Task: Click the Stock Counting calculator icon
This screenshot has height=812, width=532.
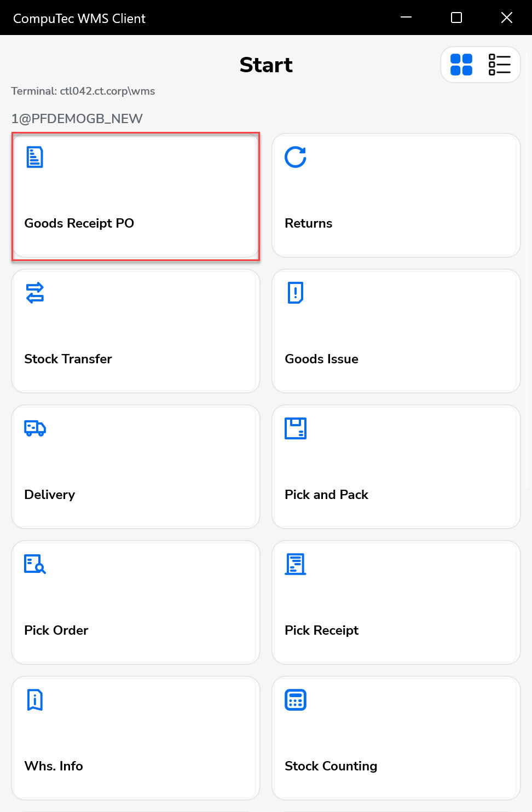Action: [x=296, y=700]
